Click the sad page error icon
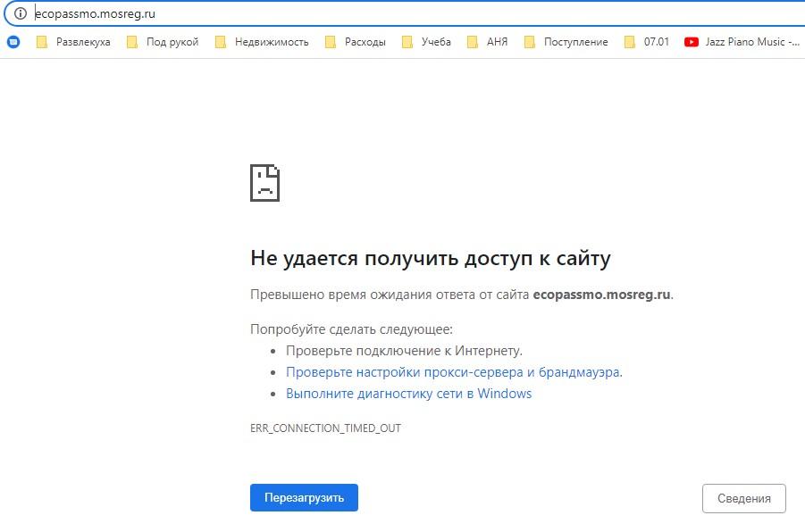 (264, 183)
